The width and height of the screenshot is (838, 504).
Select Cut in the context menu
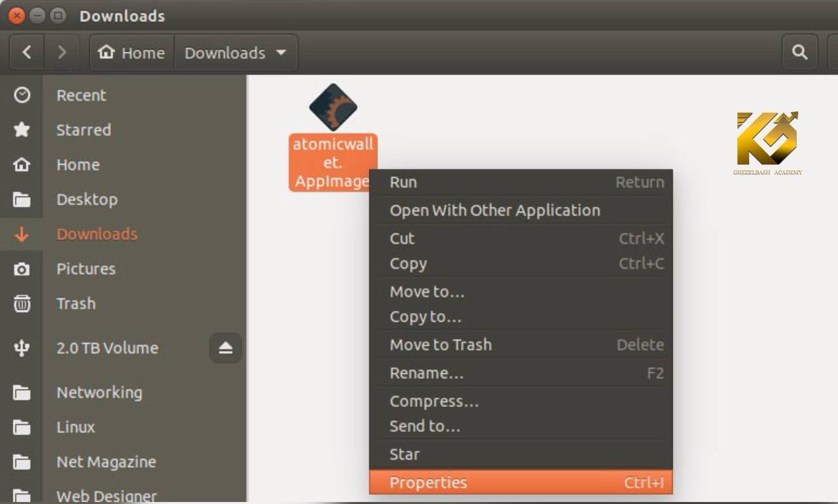[x=521, y=238]
